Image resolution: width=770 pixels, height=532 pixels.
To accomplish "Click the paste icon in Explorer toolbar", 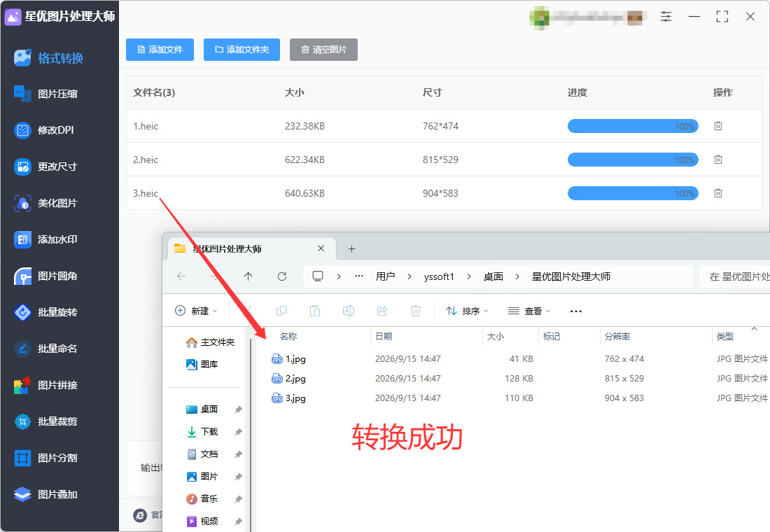I will pyautogui.click(x=315, y=311).
